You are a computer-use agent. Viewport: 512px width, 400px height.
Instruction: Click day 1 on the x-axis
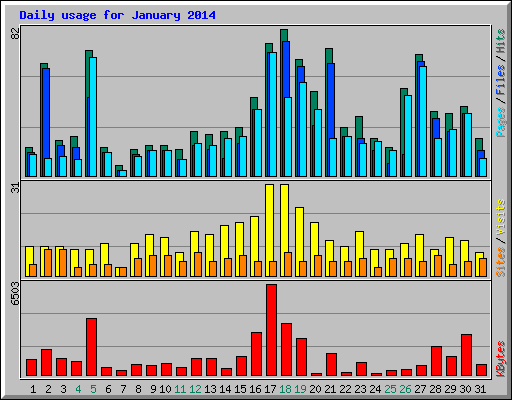pyautogui.click(x=33, y=389)
